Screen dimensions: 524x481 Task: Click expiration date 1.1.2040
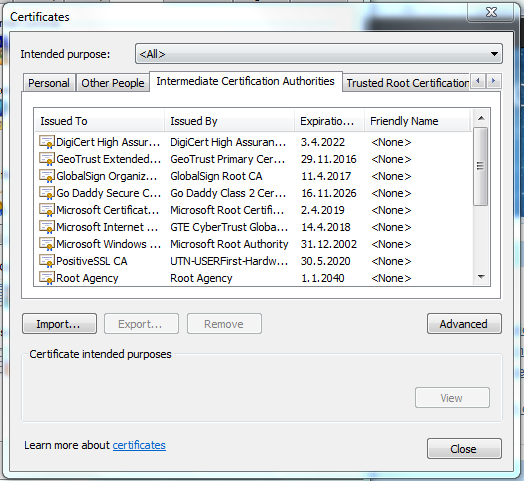[322, 278]
